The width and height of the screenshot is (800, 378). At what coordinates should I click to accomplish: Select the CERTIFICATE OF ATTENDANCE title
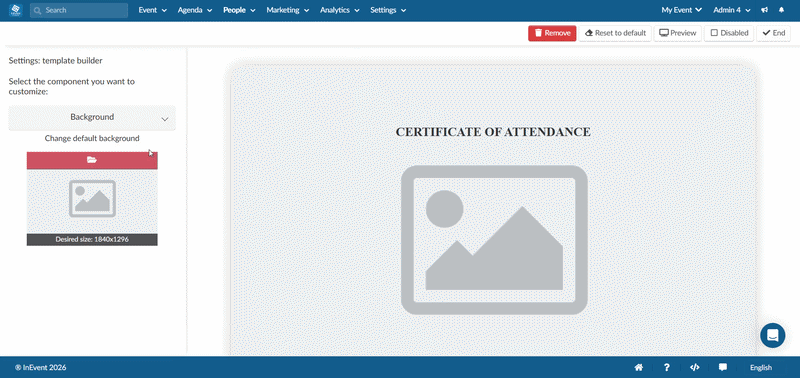point(493,132)
